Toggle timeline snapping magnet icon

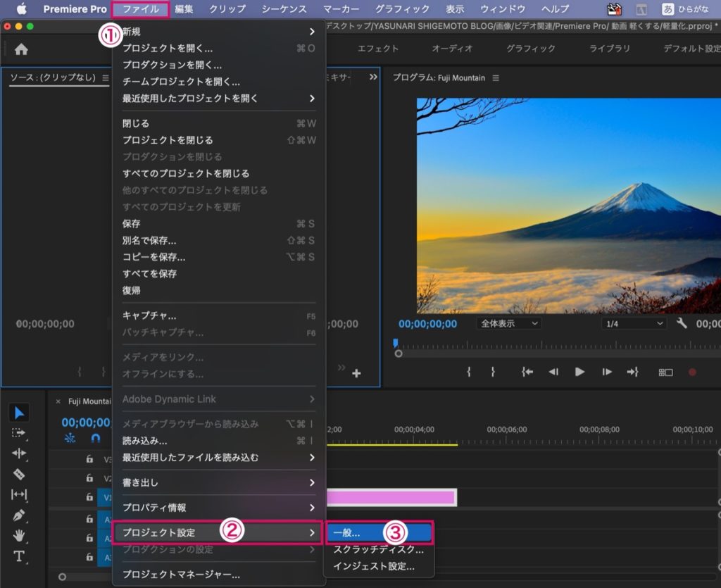pos(95,438)
